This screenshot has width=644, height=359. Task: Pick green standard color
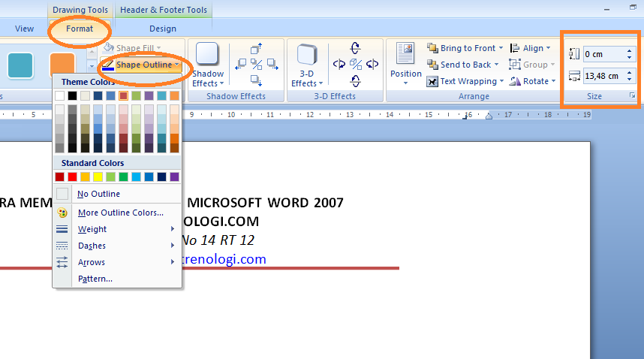123,176
